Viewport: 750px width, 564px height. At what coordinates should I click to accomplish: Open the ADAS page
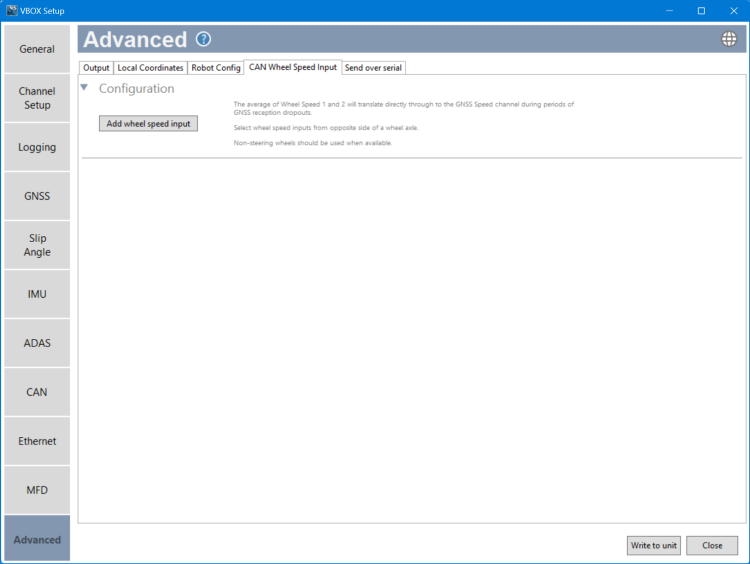(37, 343)
